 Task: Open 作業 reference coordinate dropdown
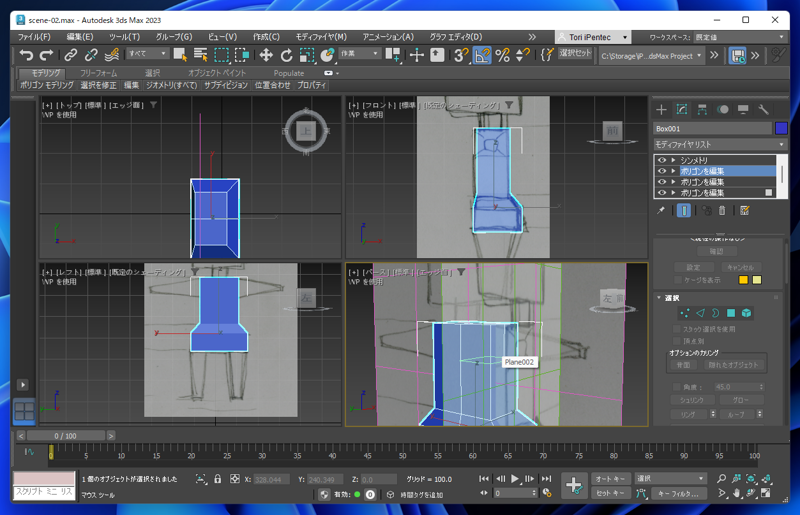359,53
